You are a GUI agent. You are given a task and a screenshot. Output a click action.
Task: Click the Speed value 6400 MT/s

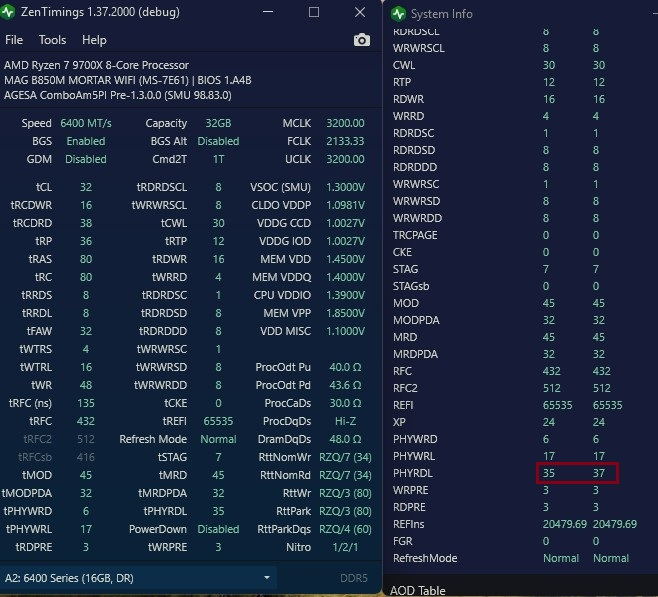[86, 123]
